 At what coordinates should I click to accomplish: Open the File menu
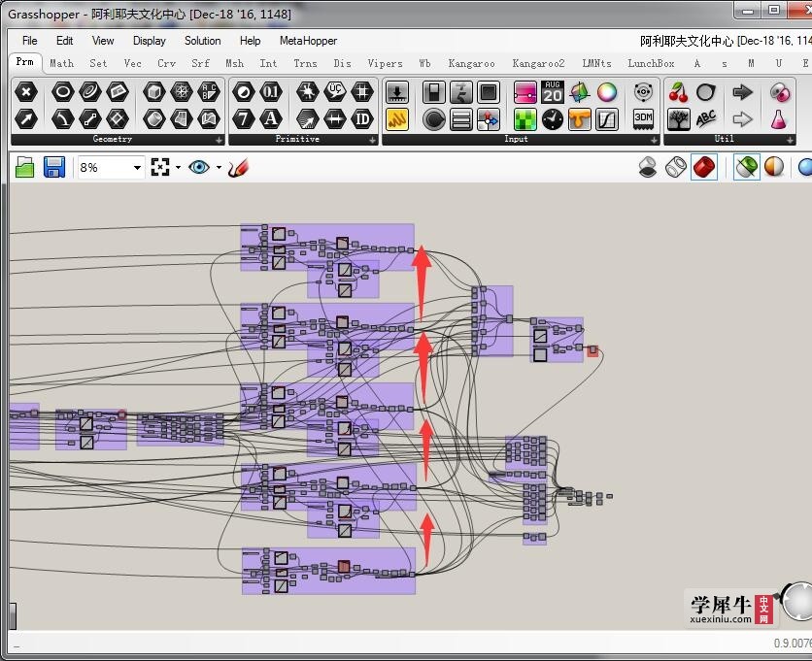point(29,41)
